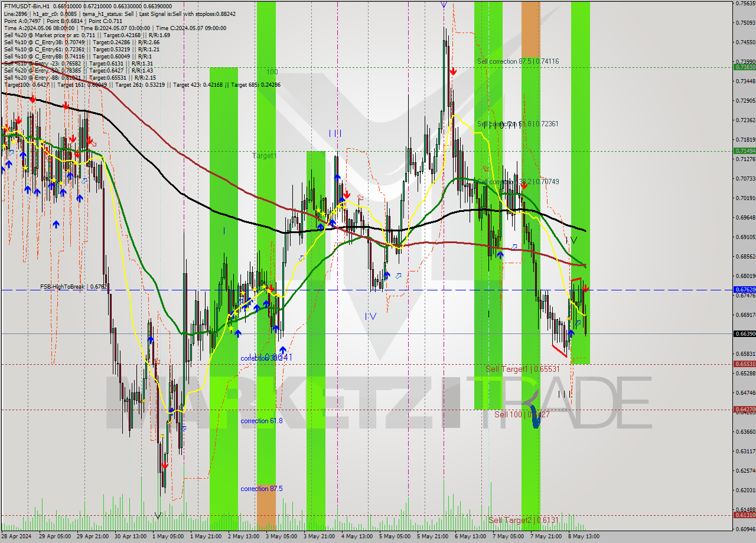Click the blue 0.67620 price tag
This screenshot has height=543, width=756.
pyautogui.click(x=744, y=290)
